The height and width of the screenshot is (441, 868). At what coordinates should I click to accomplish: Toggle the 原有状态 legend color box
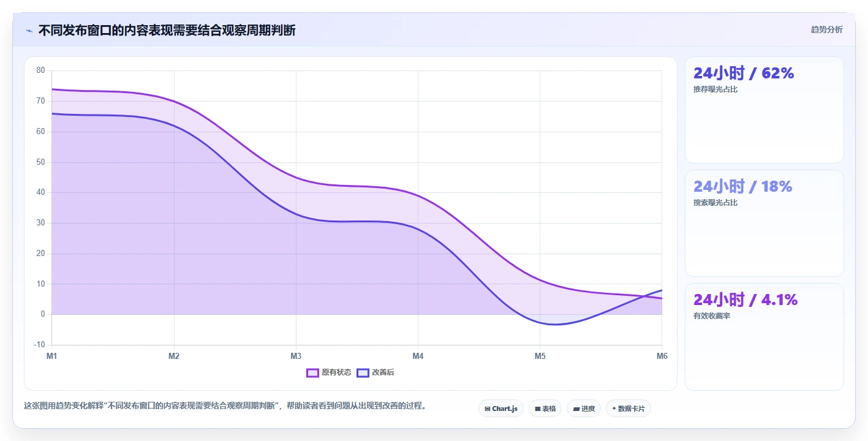pos(312,372)
